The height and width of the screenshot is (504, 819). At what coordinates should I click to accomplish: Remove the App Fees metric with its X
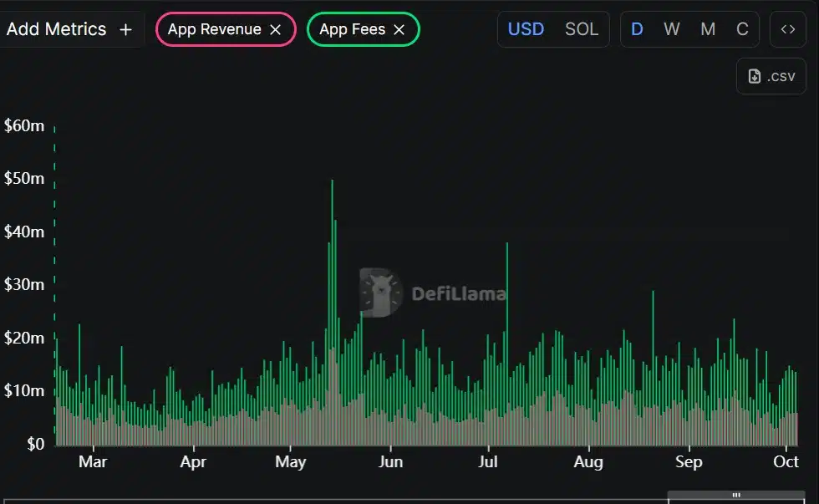click(399, 30)
